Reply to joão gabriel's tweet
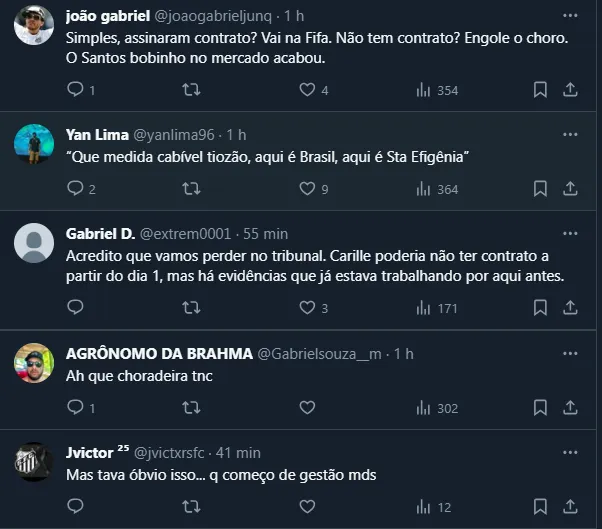The image size is (602, 529). 76,90
